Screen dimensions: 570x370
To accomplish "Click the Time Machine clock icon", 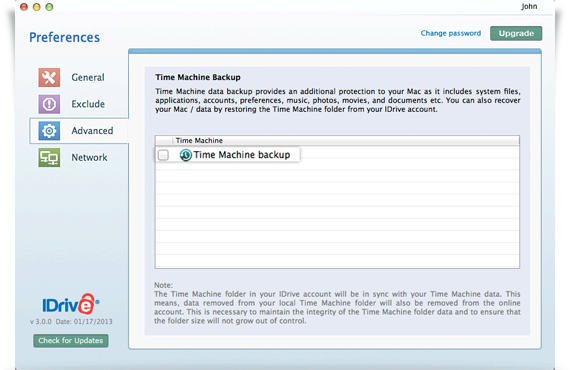I will (185, 155).
